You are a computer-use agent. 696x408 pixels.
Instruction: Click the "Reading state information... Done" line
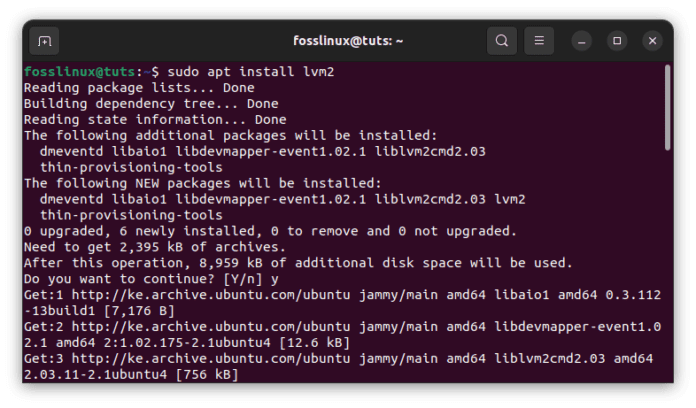click(x=140, y=120)
